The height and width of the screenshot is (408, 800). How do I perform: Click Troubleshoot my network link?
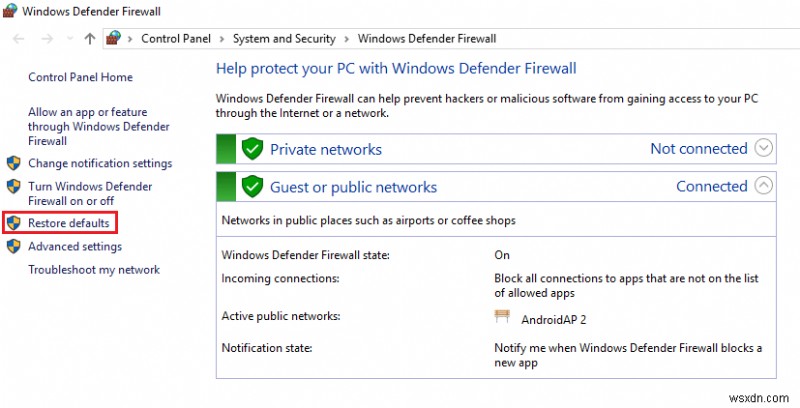click(x=94, y=270)
